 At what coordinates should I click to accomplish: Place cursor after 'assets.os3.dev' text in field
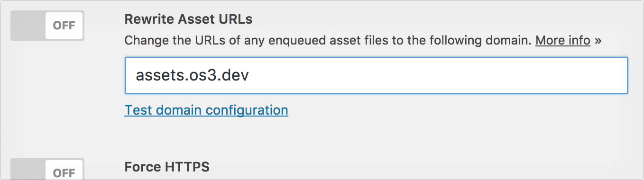250,75
